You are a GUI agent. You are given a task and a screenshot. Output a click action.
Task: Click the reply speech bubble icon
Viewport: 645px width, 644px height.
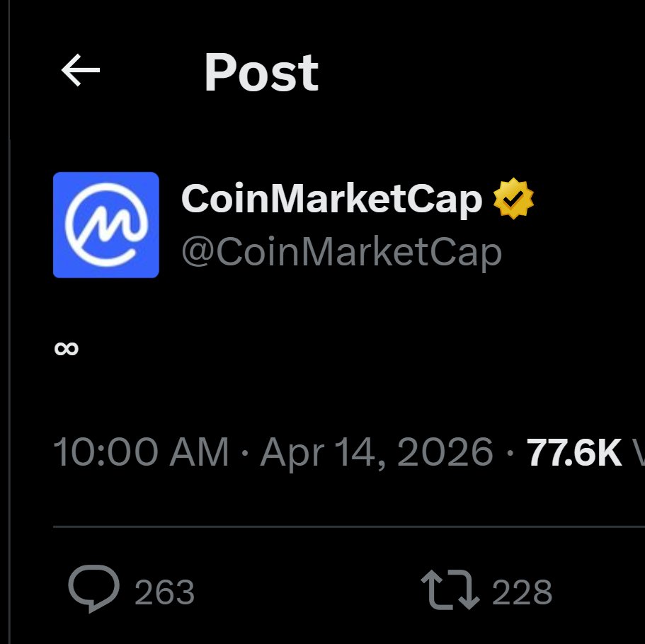(93, 590)
